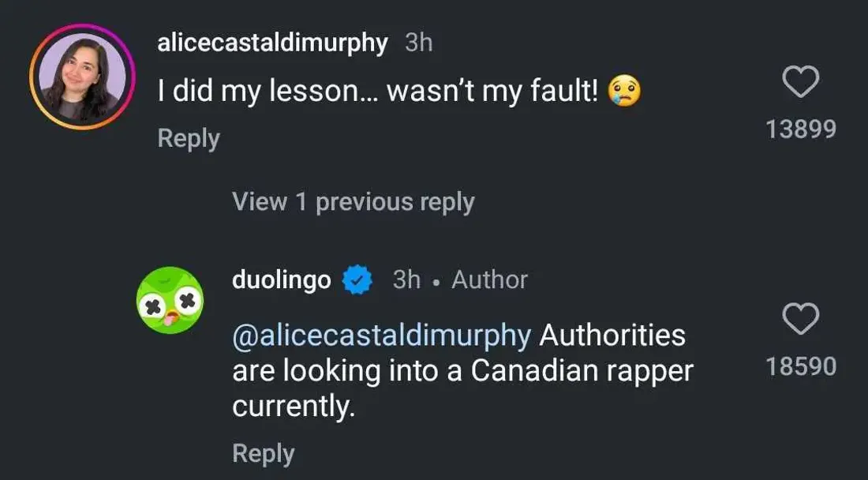Image resolution: width=868 pixels, height=480 pixels.
Task: Reply to duolingo's comment
Action: (264, 453)
